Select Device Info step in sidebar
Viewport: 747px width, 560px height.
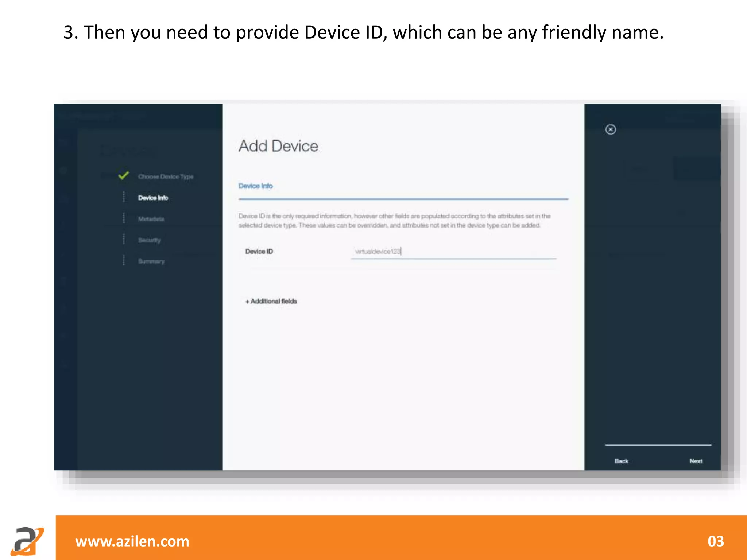pos(153,198)
